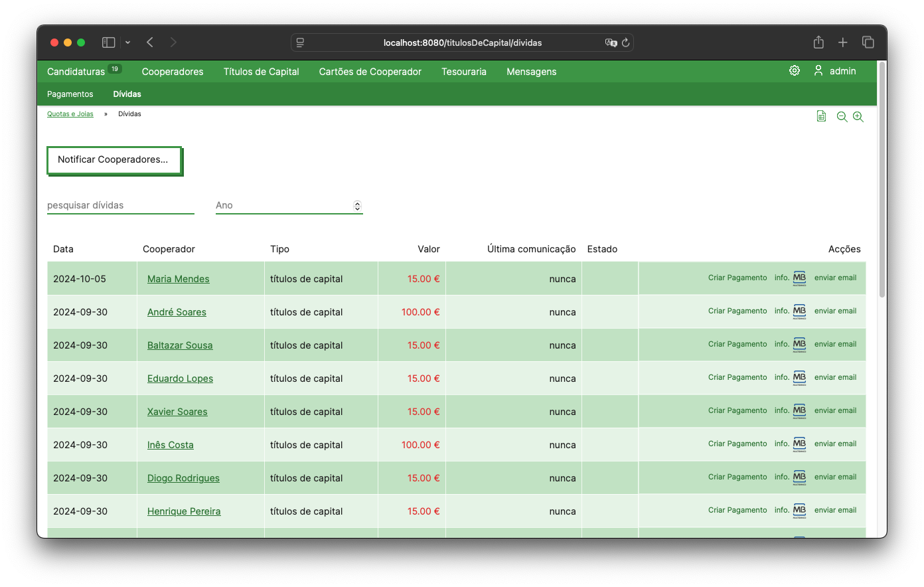Click Criar Pagamento for Baltazar Sousa

click(737, 344)
